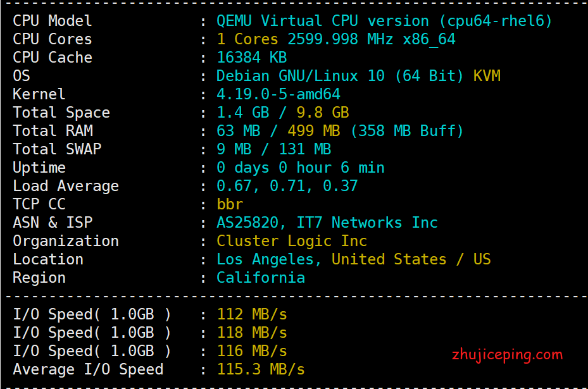This screenshot has height=389, width=588.
Task: Click the Location label
Action: point(48,259)
